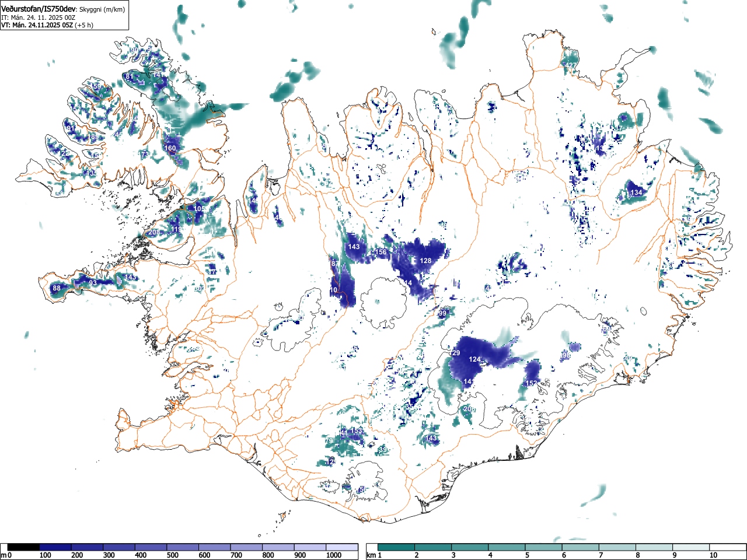Select the dark blue 100–200 m legend swatch
This screenshot has height=560, width=747.
[x=55, y=547]
